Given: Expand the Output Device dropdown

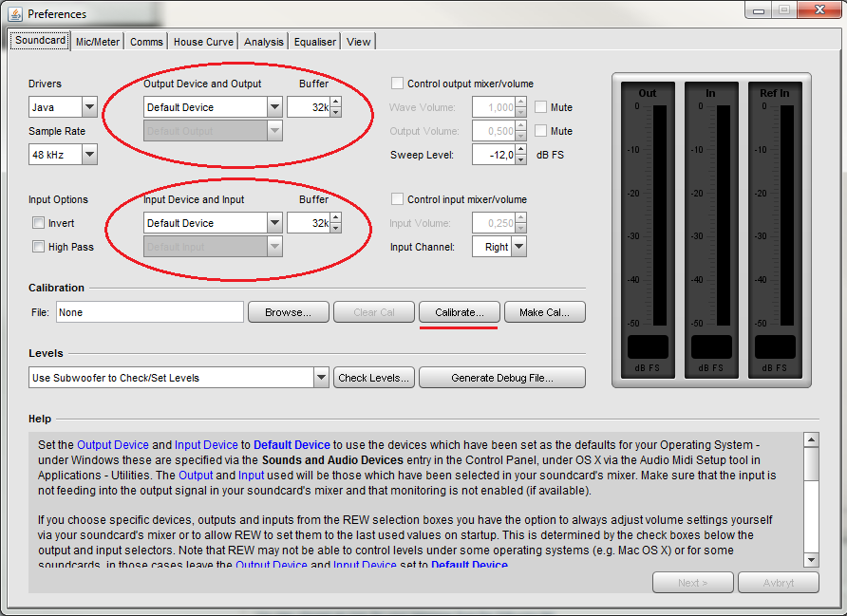Looking at the screenshot, I should pos(274,107).
